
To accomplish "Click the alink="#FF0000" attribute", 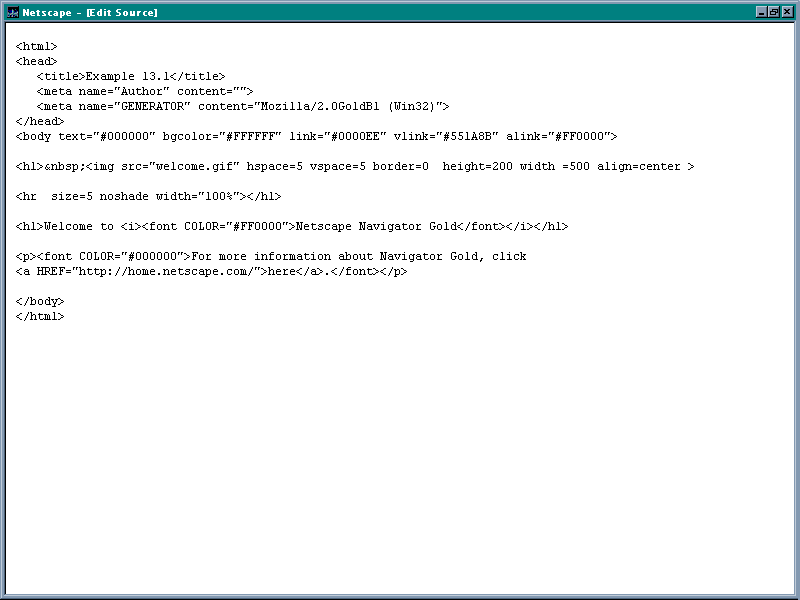I will [x=562, y=136].
